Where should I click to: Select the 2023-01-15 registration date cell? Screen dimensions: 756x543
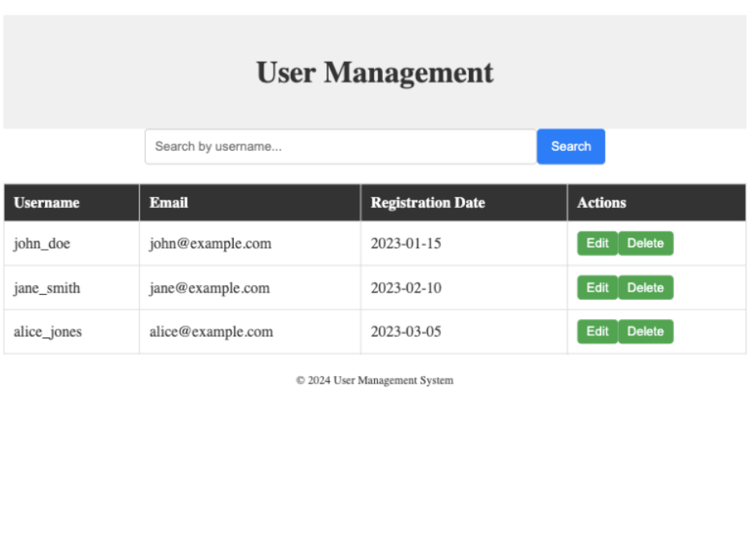point(406,243)
